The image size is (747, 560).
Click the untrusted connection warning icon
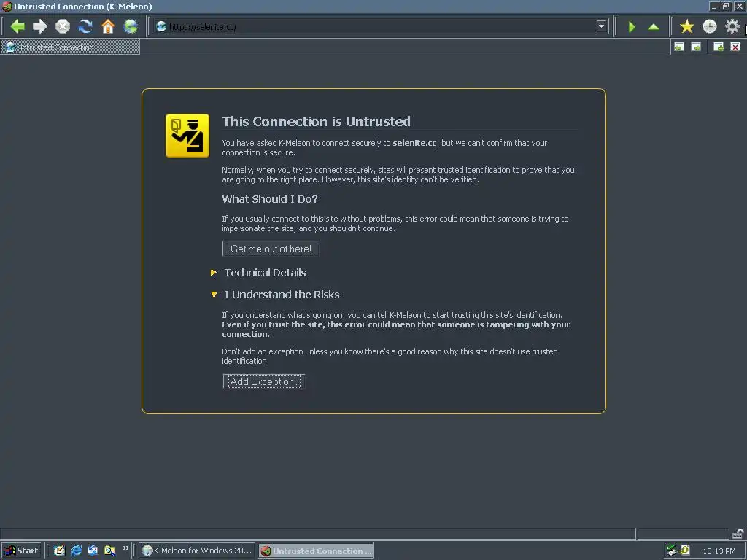(x=187, y=136)
